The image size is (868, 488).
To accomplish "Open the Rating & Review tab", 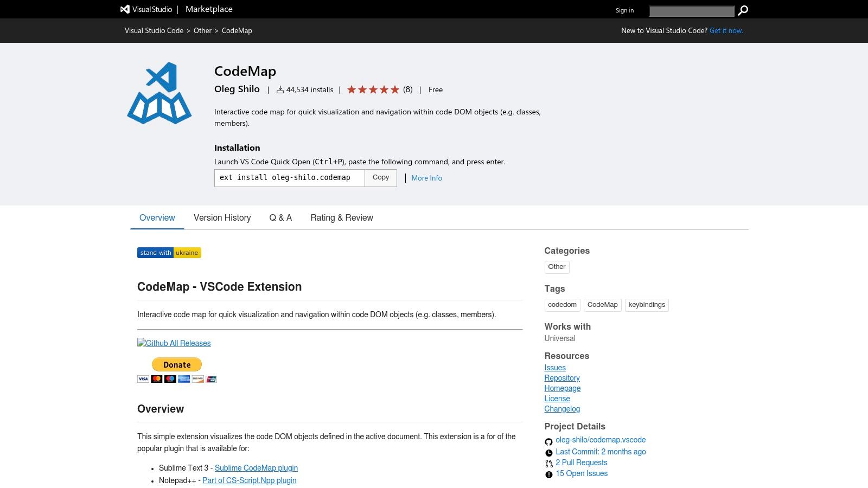I will 342,217.
